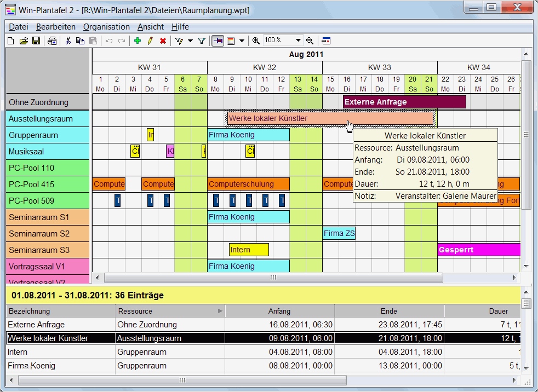Open an existing plan file
The height and width of the screenshot is (392, 538).
point(23,41)
